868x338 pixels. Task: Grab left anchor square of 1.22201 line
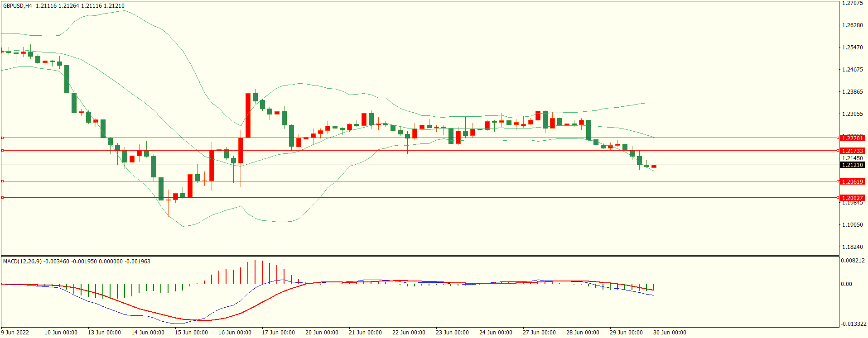(2, 138)
